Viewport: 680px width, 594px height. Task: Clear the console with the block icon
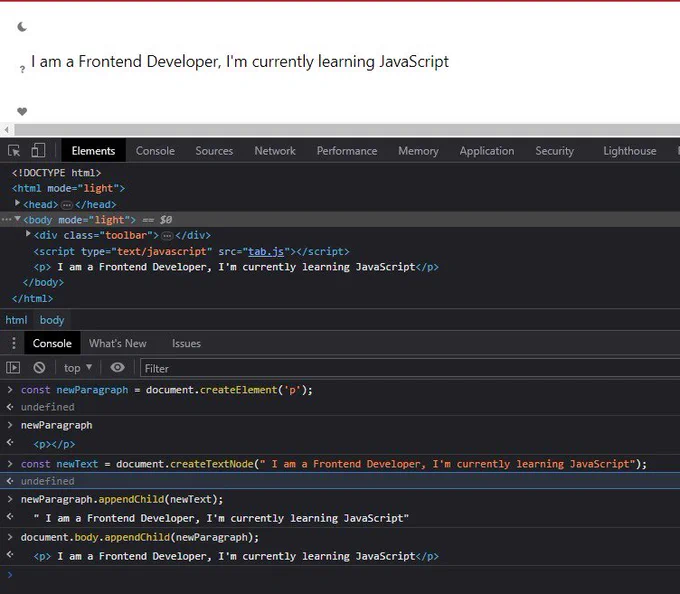pyautogui.click(x=39, y=368)
